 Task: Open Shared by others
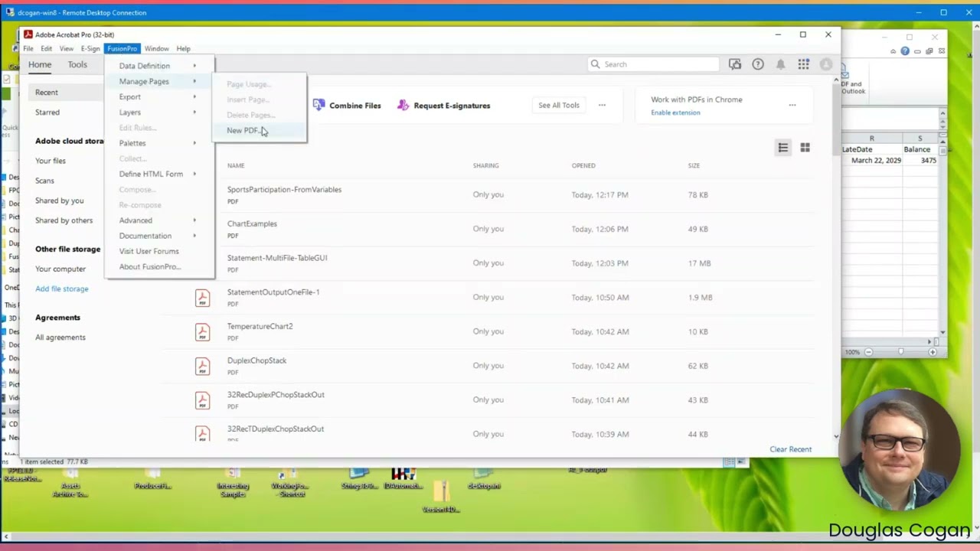coord(64,220)
